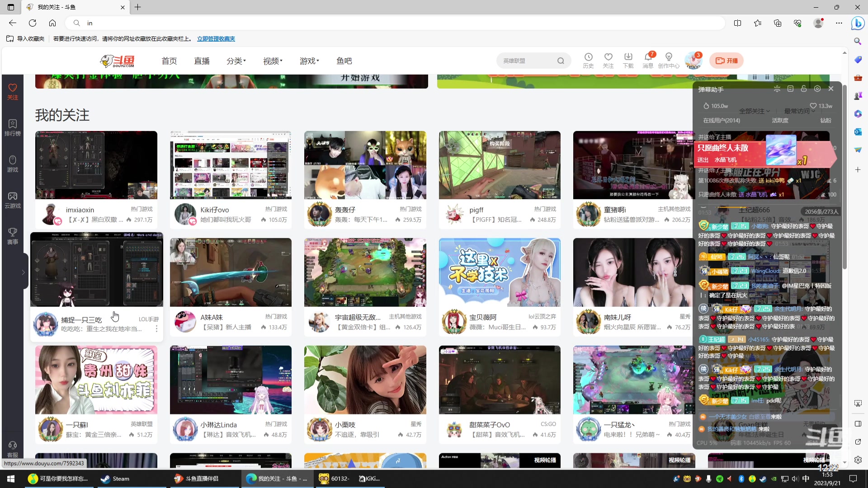Viewport: 868px width, 488px height.
Task: Open browser favorites star icon
Action: pos(758,23)
